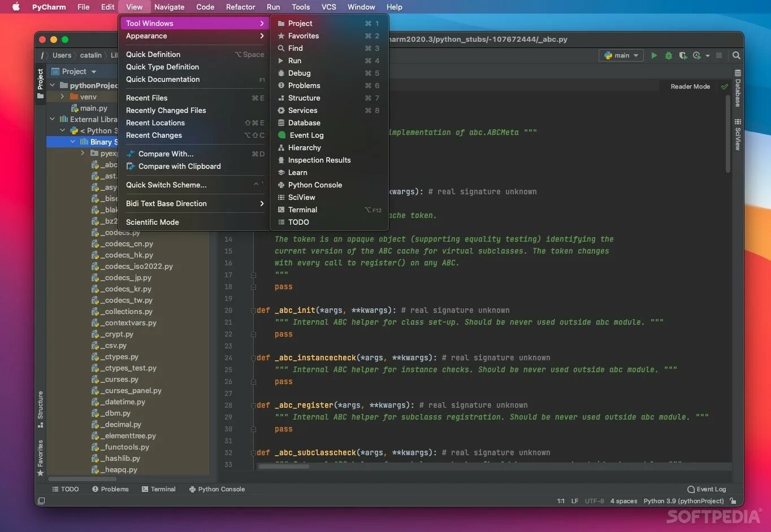Viewport: 771px width, 532px height.
Task: Click the Compare with Clipboard icon
Action: [x=131, y=166]
